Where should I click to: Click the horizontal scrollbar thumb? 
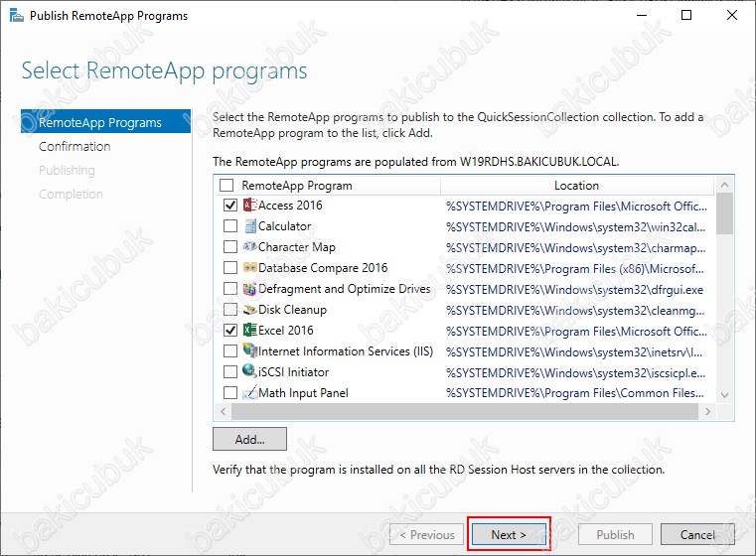(465, 411)
